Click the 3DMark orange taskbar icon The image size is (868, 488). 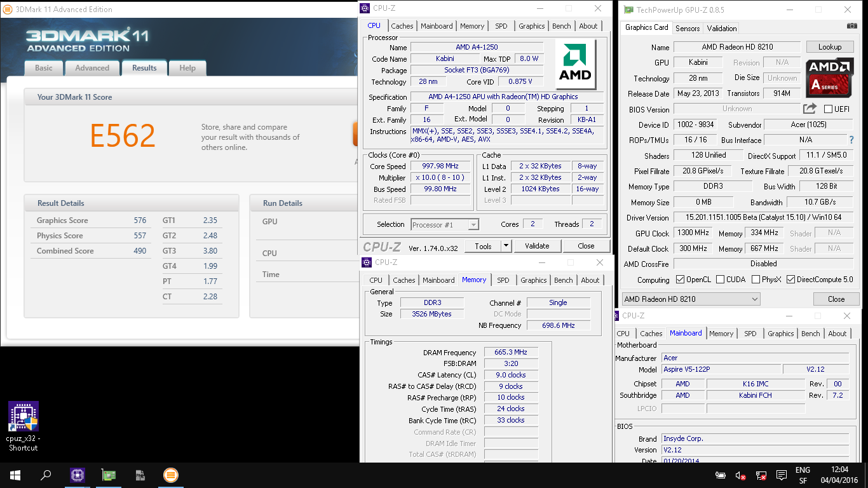pos(170,475)
